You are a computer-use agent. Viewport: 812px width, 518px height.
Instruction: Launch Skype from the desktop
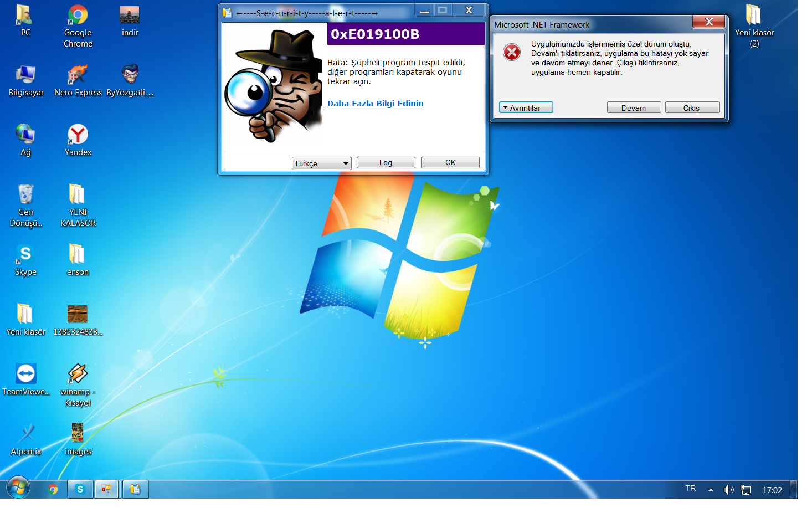[x=25, y=260]
